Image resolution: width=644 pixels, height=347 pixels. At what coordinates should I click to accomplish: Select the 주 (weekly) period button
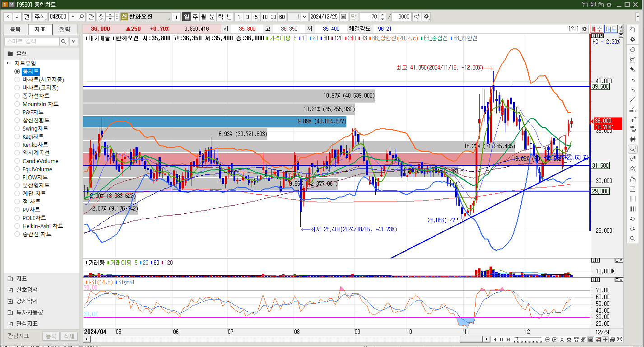pos(195,16)
